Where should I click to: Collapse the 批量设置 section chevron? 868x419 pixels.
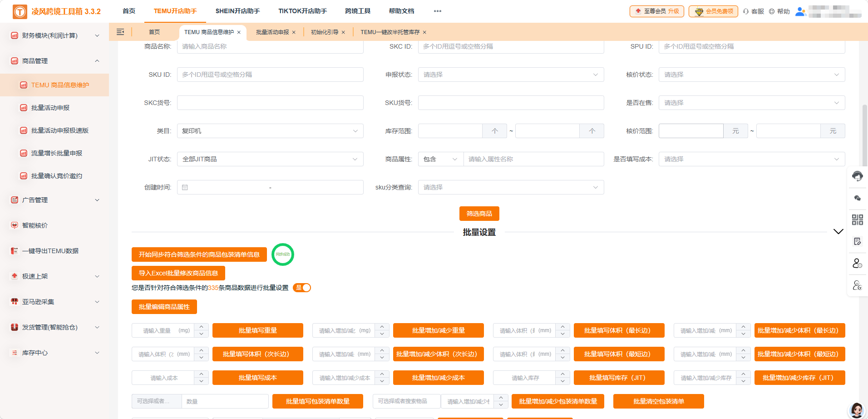click(x=838, y=231)
